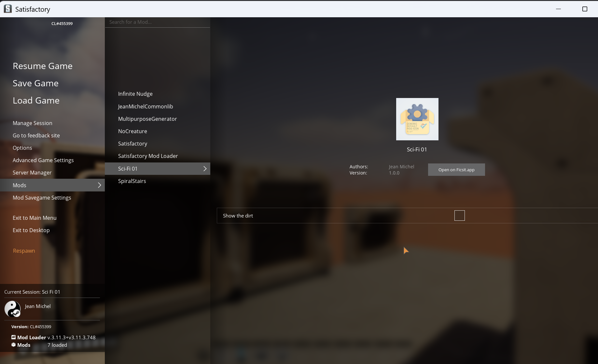Open Server Manager
Image resolution: width=598 pixels, height=364 pixels.
(x=32, y=173)
